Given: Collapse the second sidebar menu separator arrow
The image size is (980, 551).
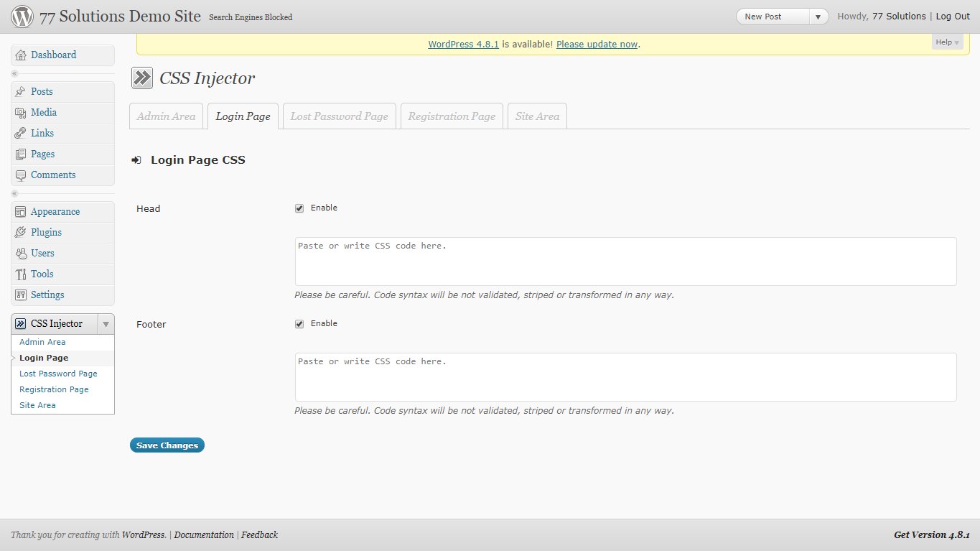Looking at the screenshot, I should tap(14, 194).
